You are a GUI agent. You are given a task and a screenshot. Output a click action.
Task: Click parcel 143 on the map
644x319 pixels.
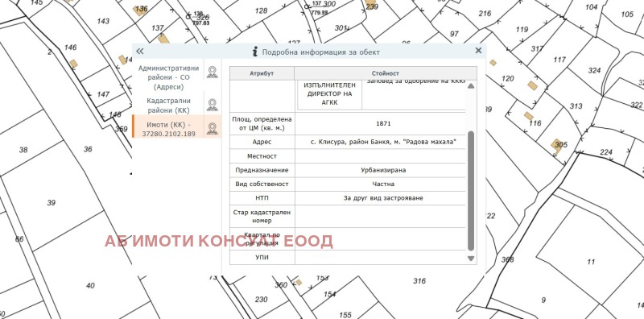tap(103, 21)
